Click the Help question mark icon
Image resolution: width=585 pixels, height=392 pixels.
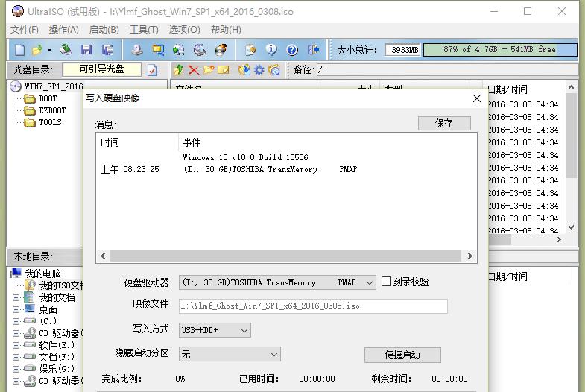click(x=292, y=50)
